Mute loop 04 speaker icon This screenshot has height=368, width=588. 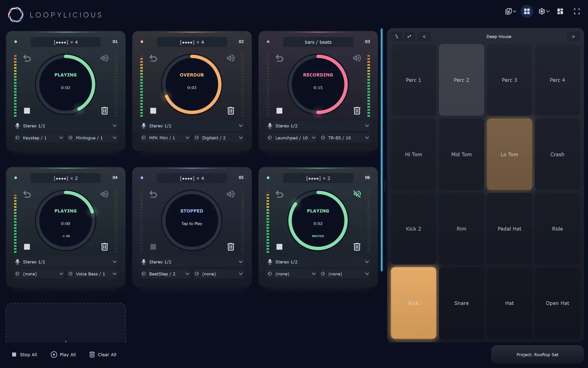[x=104, y=194]
